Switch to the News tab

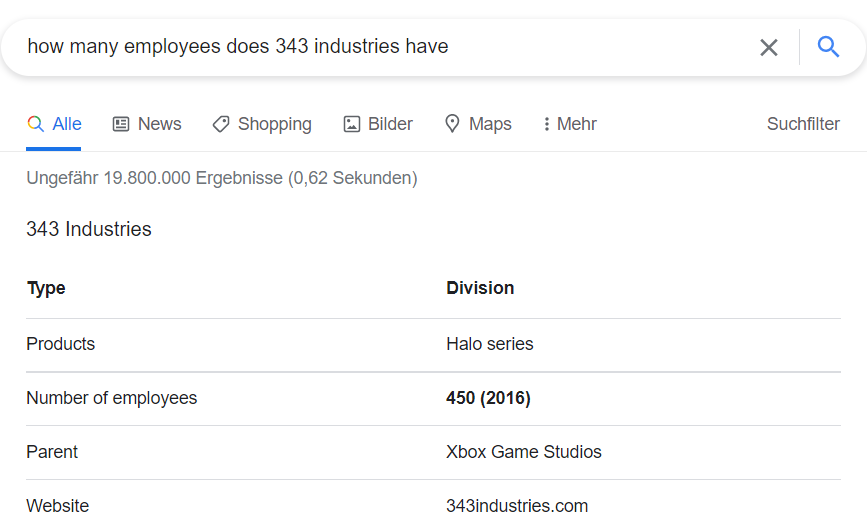tap(147, 124)
